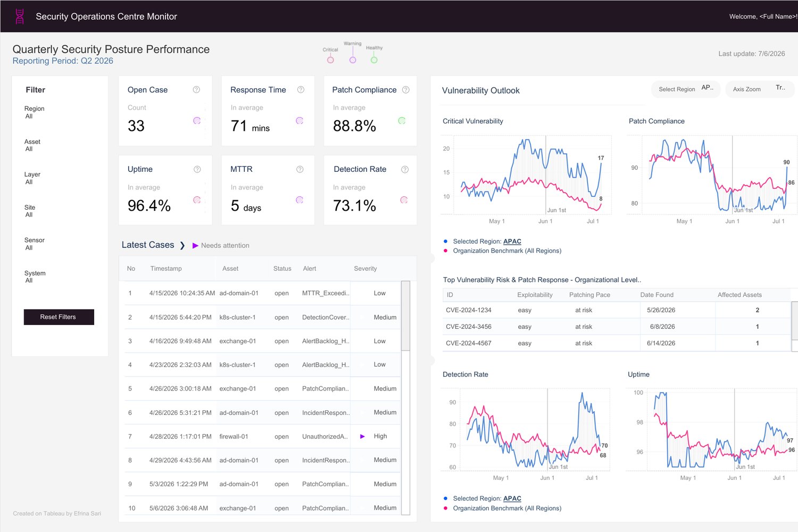798x532 pixels.
Task: Open help icon on Detection Rate card
Action: [405, 169]
